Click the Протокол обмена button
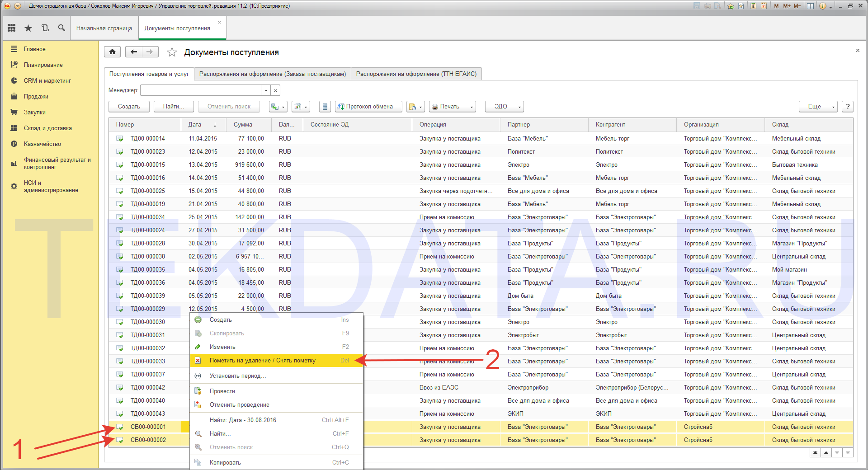The height and width of the screenshot is (470, 868). pyautogui.click(x=368, y=107)
